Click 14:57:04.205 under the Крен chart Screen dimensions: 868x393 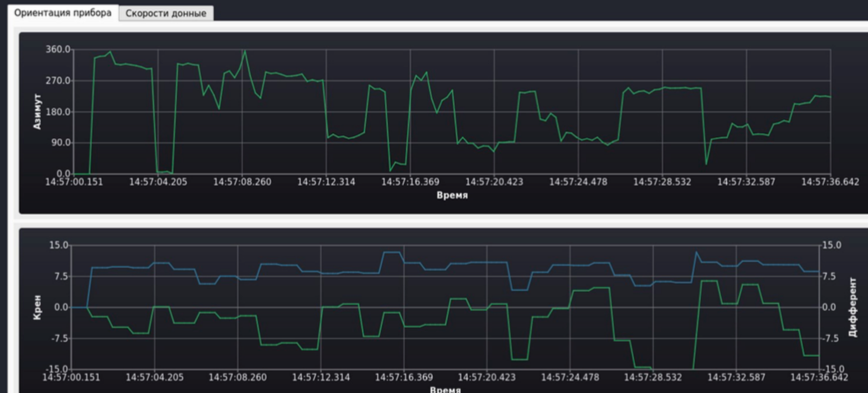point(155,378)
